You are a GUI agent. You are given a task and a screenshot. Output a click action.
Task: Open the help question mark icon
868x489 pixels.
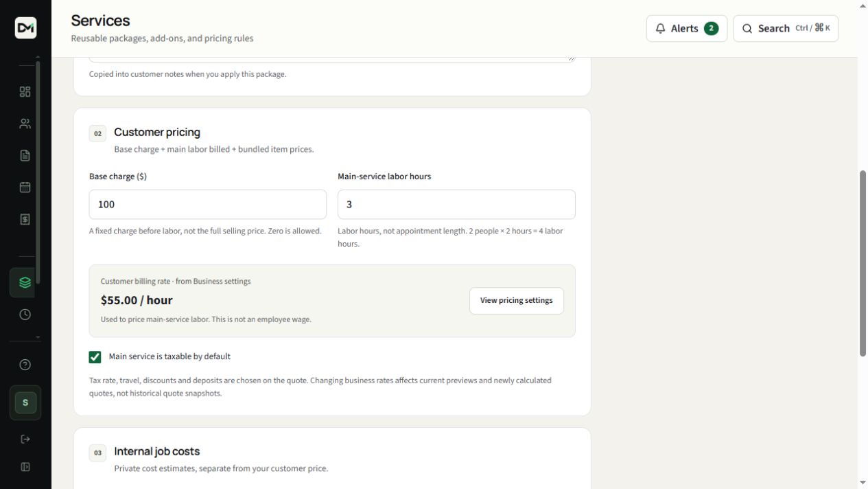point(25,365)
